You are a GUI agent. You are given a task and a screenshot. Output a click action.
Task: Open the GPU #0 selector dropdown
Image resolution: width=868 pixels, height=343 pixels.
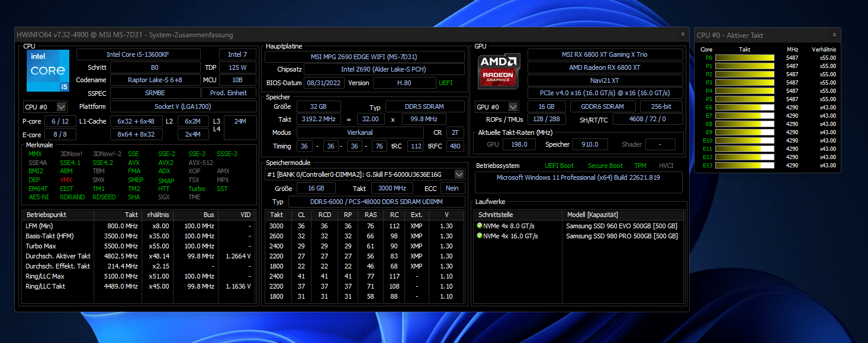[513, 106]
